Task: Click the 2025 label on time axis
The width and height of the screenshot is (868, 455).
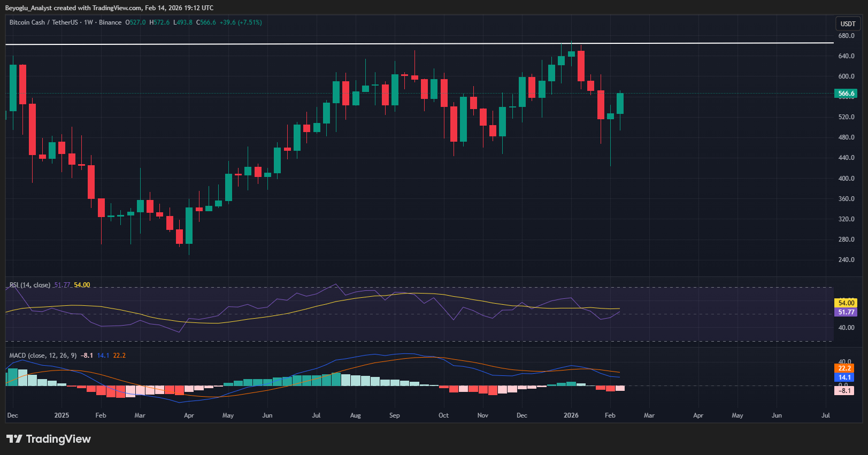Action: 62,415
